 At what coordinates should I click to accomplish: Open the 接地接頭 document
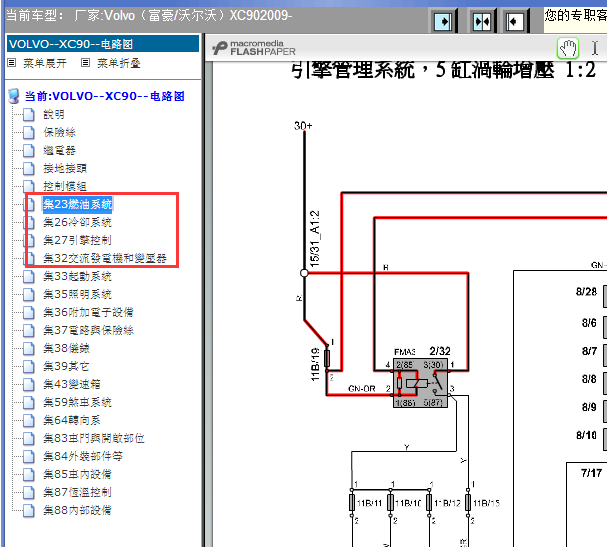[65, 168]
